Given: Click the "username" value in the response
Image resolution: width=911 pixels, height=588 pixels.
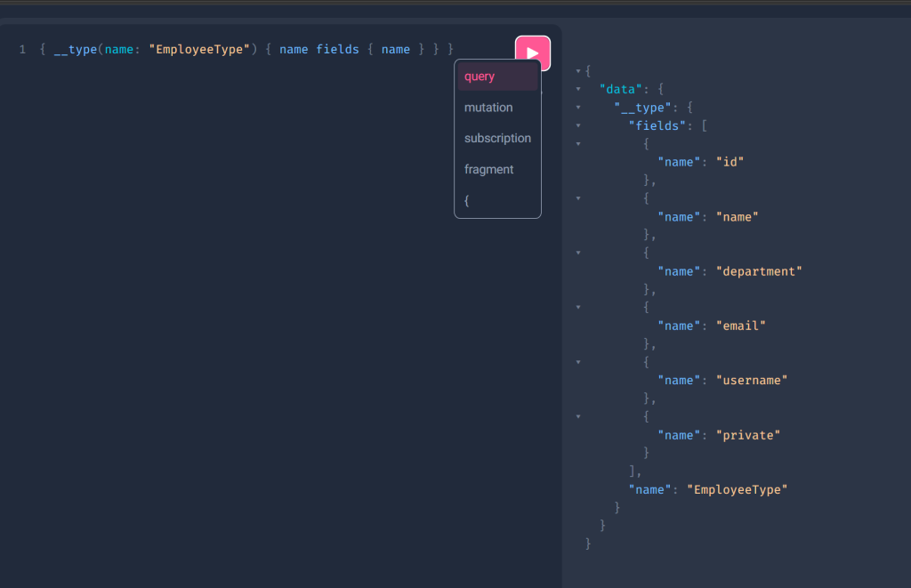Looking at the screenshot, I should 752,381.
